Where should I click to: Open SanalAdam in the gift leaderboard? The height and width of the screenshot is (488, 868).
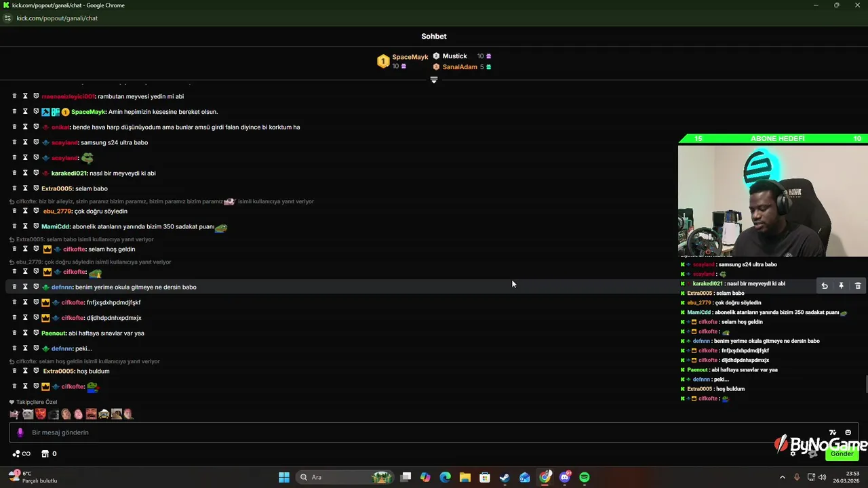pyautogui.click(x=460, y=67)
